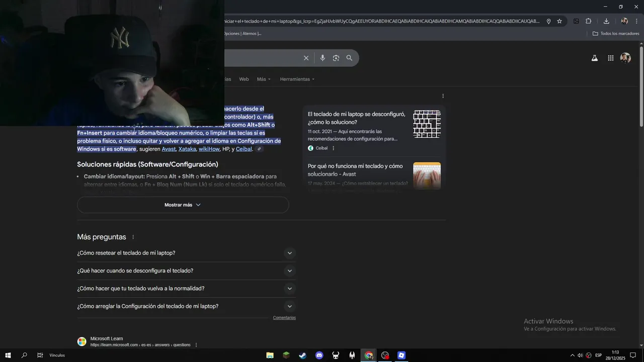
Task: Open Windows taskbar search
Action: 24,355
